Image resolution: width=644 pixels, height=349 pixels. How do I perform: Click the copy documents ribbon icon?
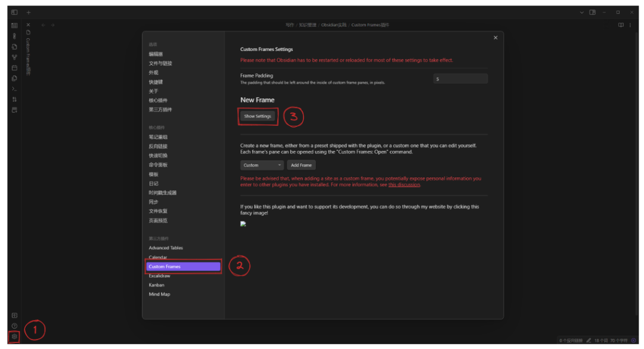coord(14,79)
